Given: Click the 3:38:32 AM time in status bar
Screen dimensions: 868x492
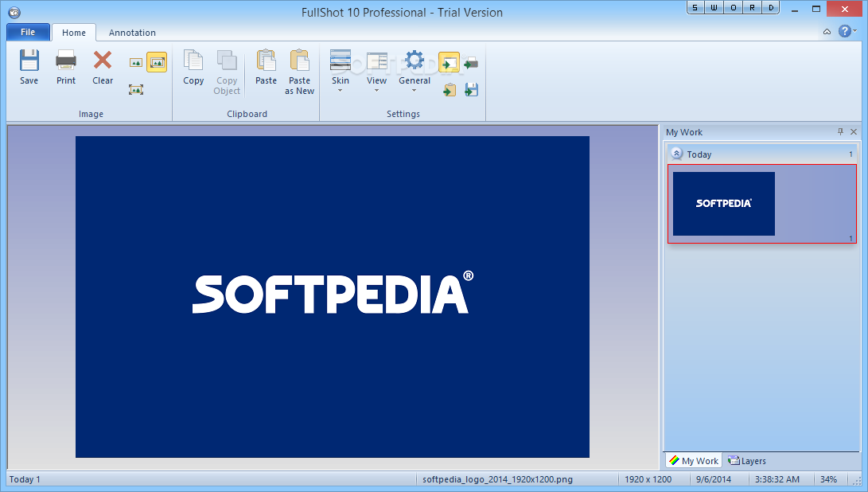Looking at the screenshot, I should pyautogui.click(x=777, y=479).
